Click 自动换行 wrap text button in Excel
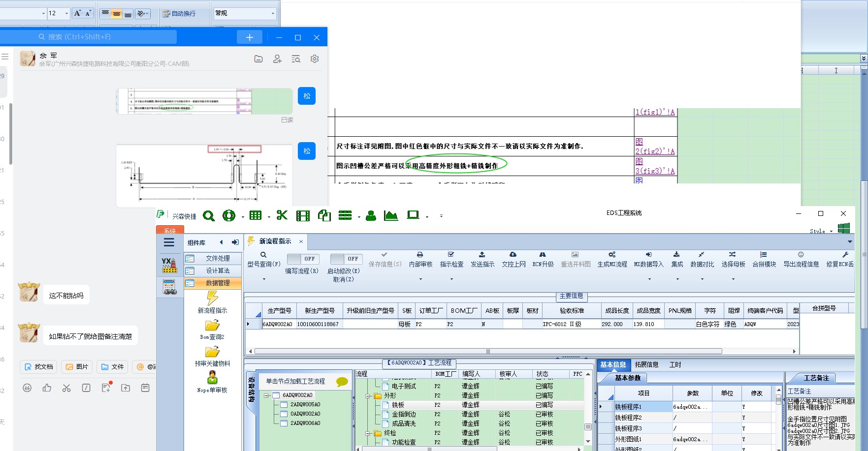868x451 pixels. click(179, 14)
